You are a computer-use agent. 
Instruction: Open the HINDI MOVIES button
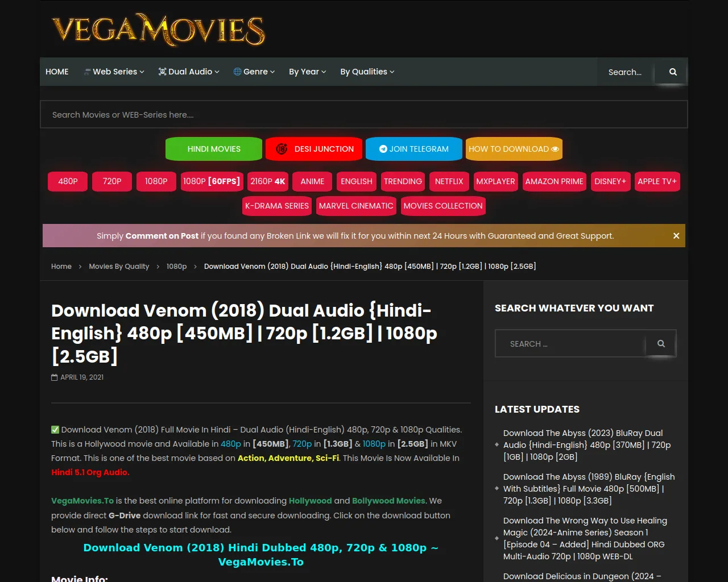[214, 149]
